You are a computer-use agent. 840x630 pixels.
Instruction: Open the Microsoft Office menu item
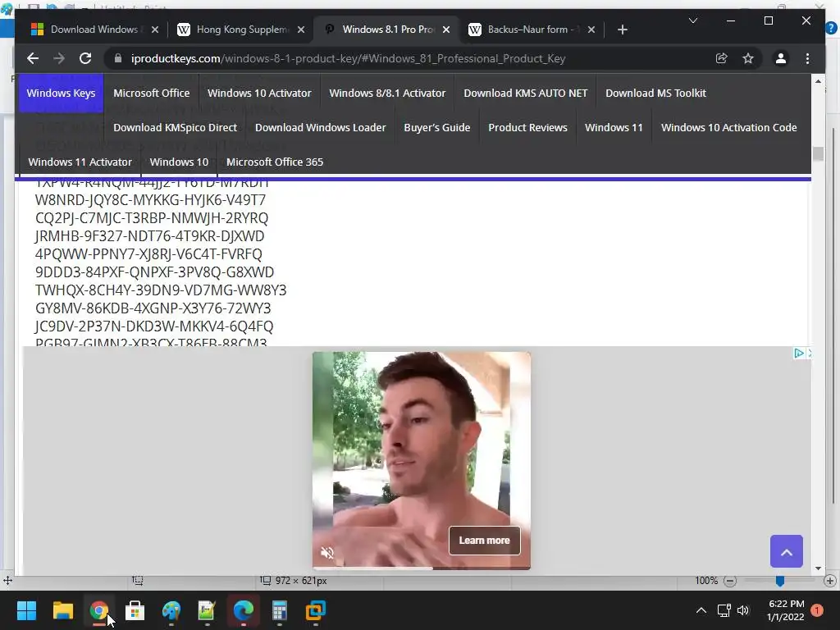point(152,94)
